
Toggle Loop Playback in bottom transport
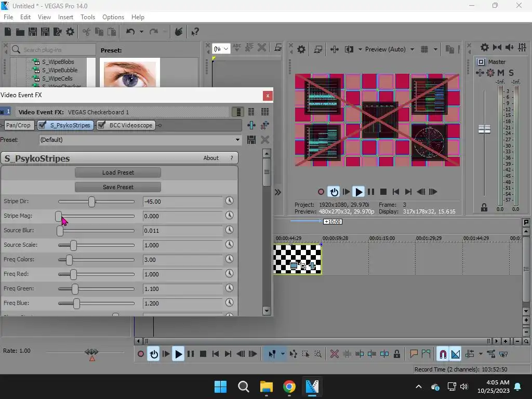[x=154, y=354]
